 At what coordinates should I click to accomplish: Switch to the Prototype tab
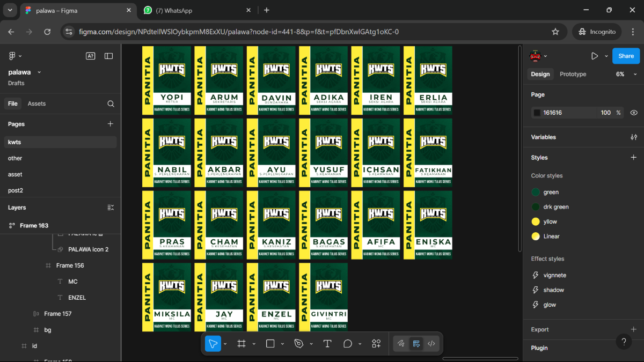[x=573, y=74]
